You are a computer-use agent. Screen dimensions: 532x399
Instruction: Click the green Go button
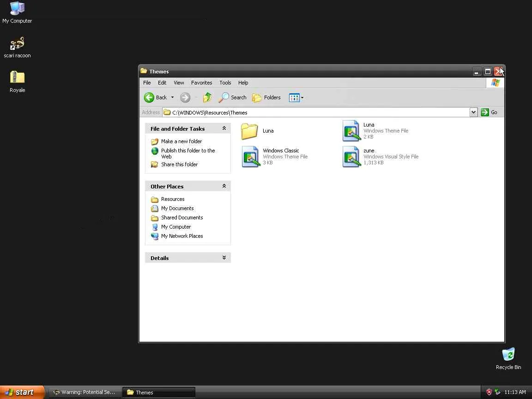pyautogui.click(x=489, y=112)
